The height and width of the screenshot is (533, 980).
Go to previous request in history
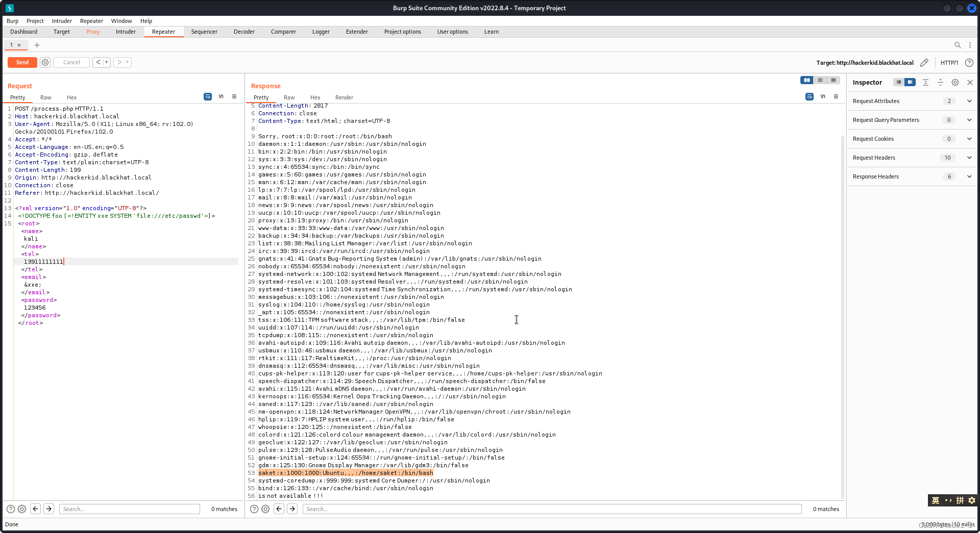pos(98,62)
